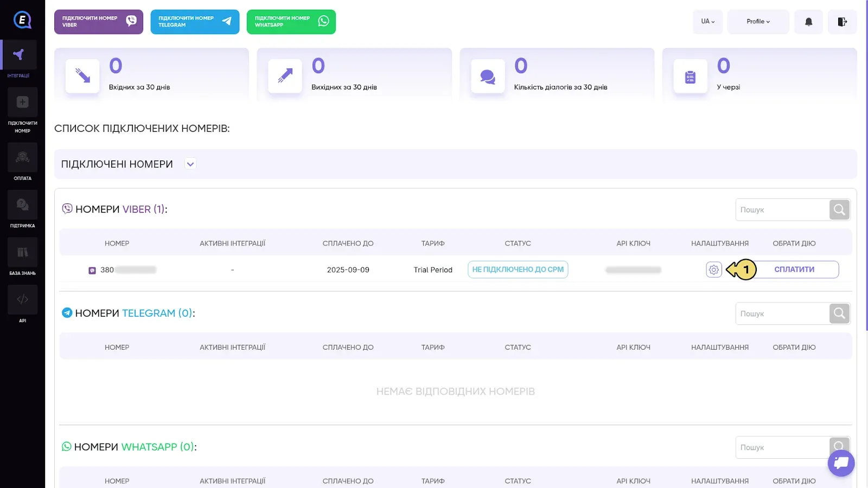This screenshot has height=488, width=868.
Task: Open the live chat bubble widget
Action: click(841, 463)
